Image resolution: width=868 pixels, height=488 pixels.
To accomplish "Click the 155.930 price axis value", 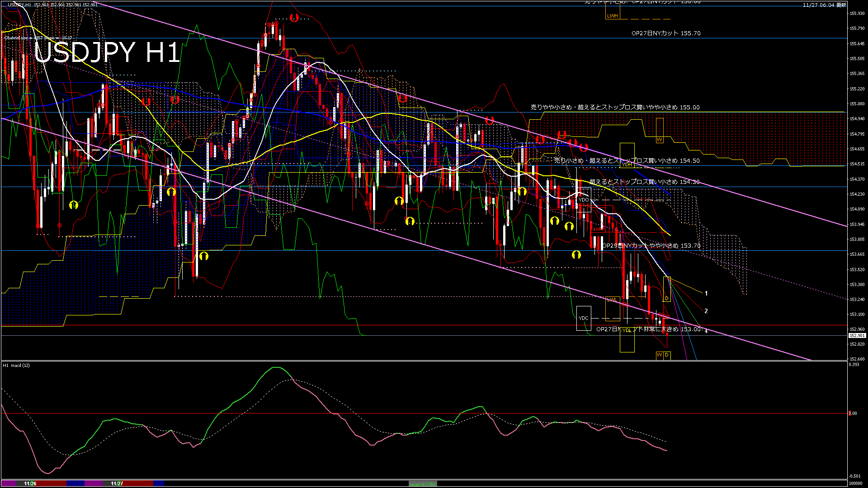I will tap(857, 14).
